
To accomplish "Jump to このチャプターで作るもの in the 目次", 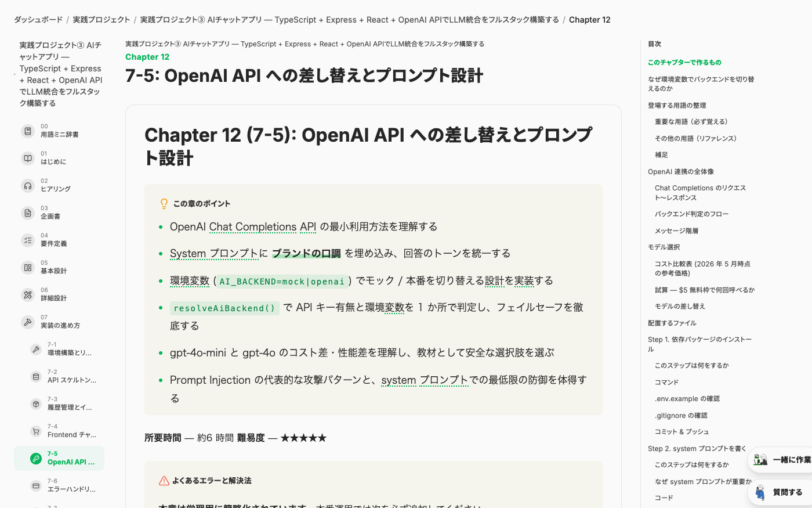I will pos(684,62).
